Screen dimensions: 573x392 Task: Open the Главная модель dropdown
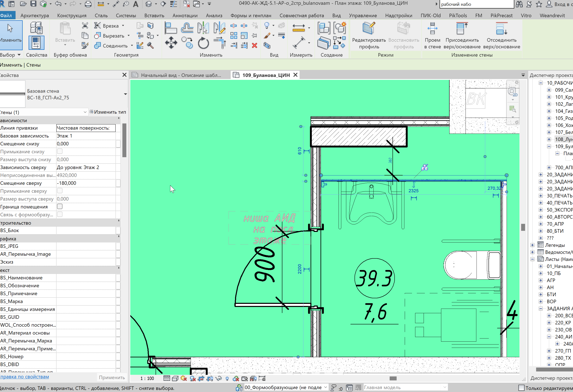445,387
